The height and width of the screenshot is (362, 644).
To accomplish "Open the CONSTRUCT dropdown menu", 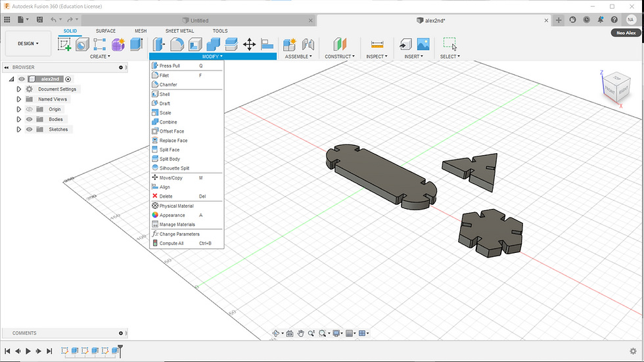I will pyautogui.click(x=340, y=57).
